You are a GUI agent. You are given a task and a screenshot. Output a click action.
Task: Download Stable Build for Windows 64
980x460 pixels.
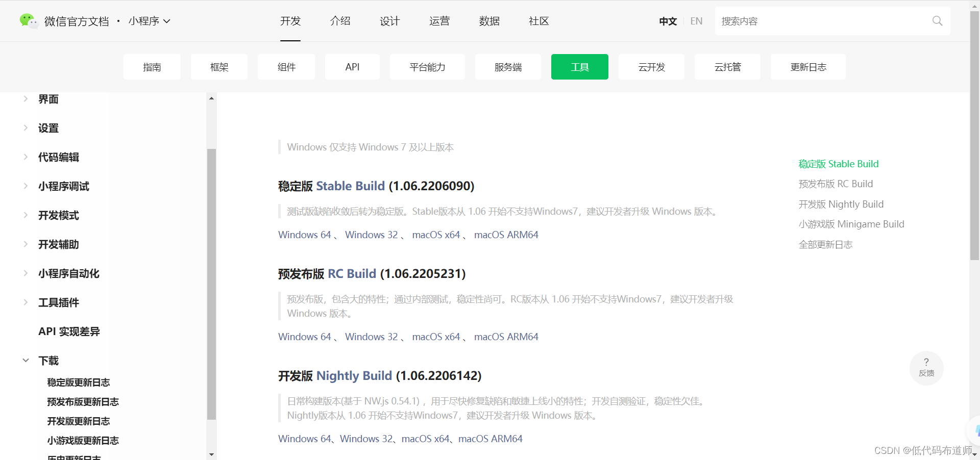(305, 235)
